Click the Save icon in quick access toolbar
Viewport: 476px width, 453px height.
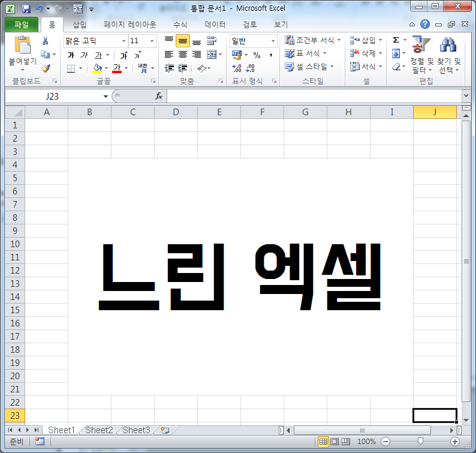click(26, 9)
